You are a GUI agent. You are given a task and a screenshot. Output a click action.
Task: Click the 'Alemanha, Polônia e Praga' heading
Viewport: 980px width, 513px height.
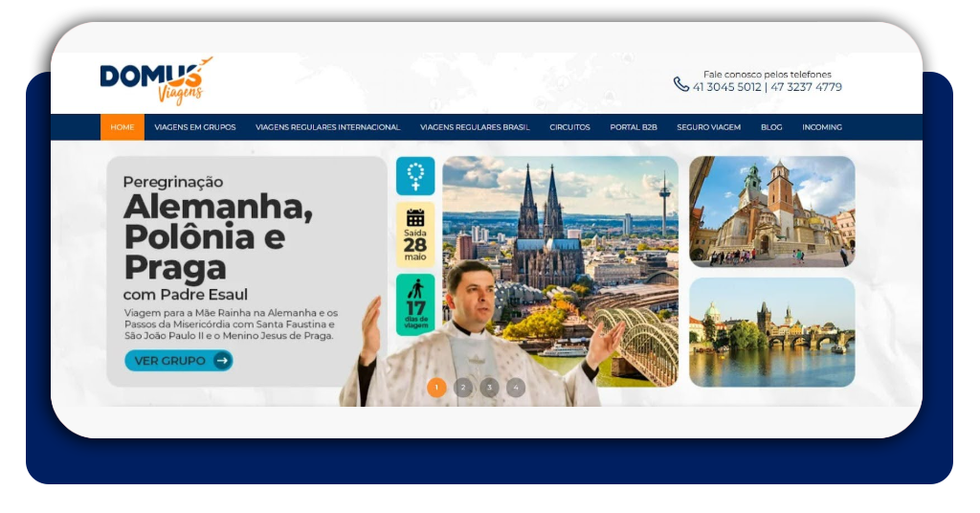pos(218,236)
